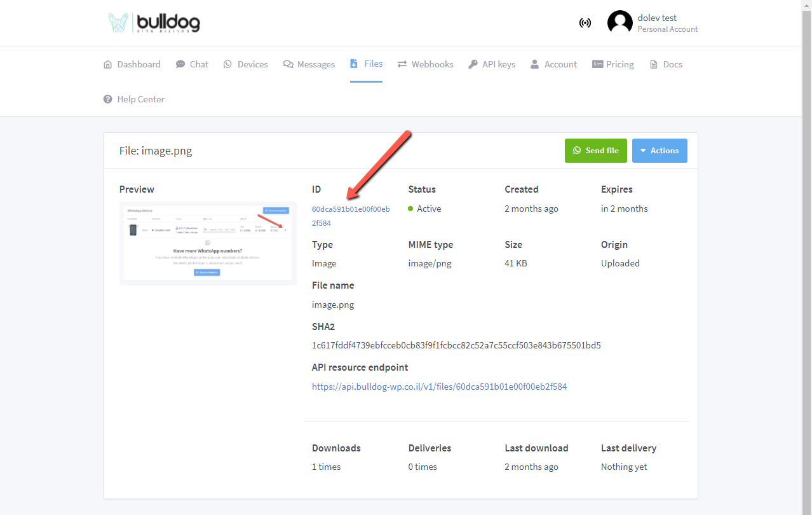Click the Dashboard home icon
Viewport: 812px width, 515px height.
click(107, 64)
